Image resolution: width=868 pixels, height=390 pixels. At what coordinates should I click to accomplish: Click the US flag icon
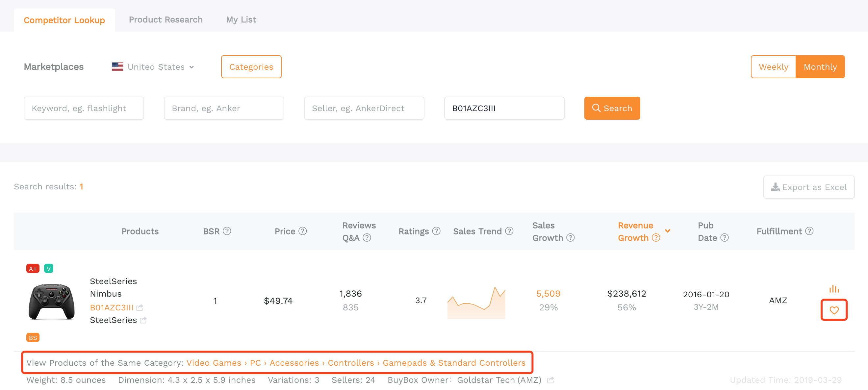117,67
